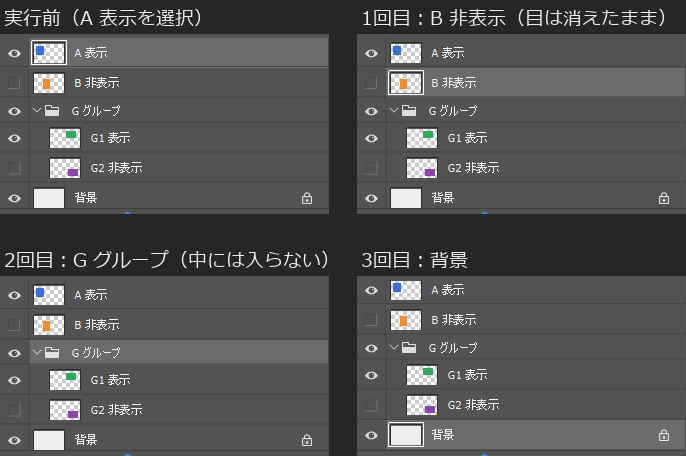Screen dimensions: 686x456
Task: Show G2 非表示 layer in 実行前 panel
Action: pos(14,168)
